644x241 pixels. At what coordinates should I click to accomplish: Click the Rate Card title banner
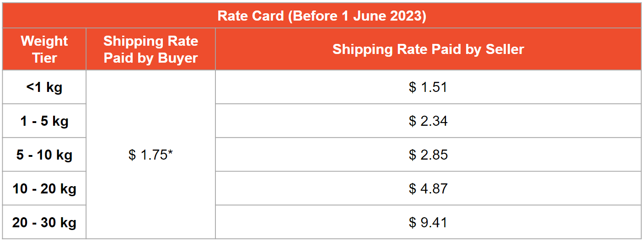322,16
